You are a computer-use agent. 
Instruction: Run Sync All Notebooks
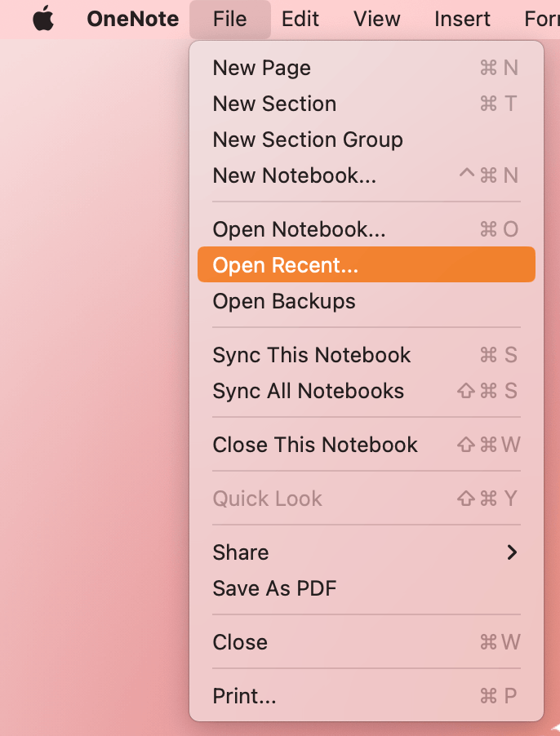click(309, 391)
